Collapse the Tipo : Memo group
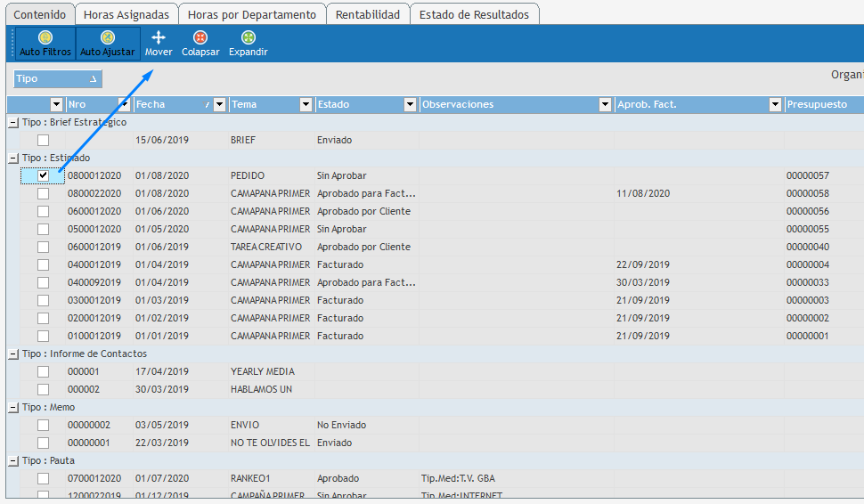This screenshot has width=864, height=504. pyautogui.click(x=13, y=407)
